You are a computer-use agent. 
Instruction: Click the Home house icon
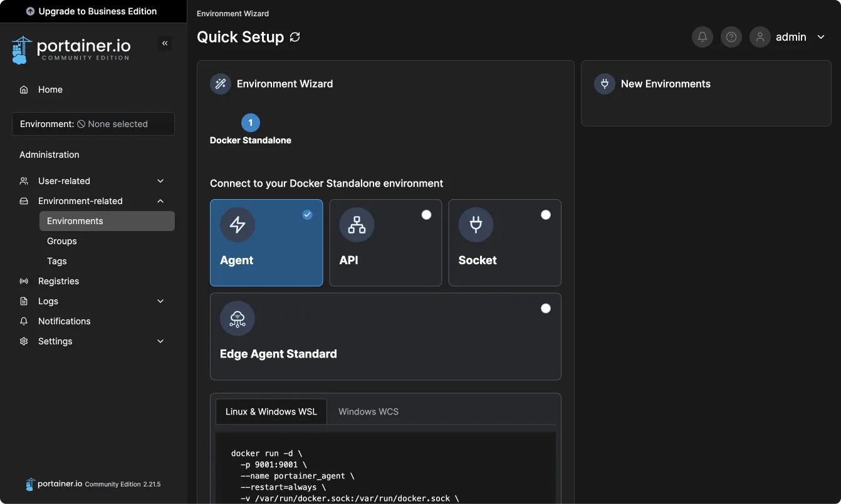(x=24, y=90)
